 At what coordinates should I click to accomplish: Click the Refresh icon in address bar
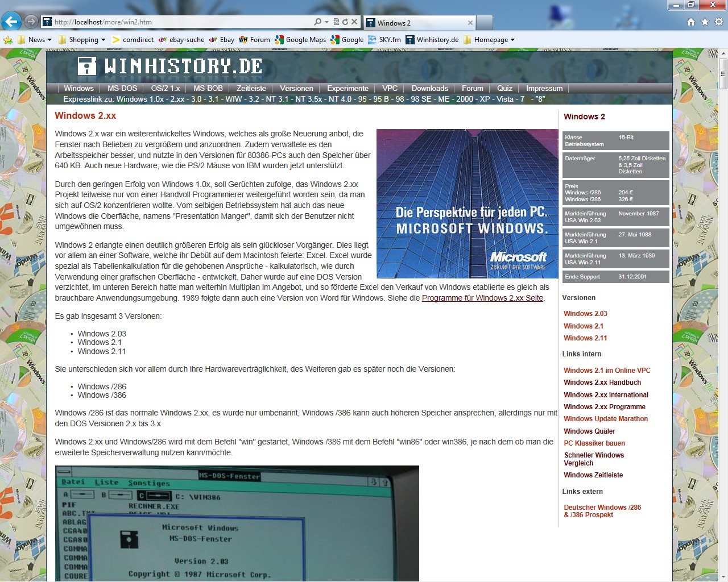[345, 22]
